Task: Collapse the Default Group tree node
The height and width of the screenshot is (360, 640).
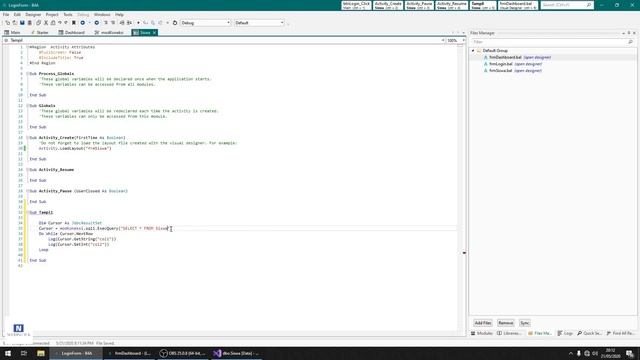Action: click(x=473, y=51)
